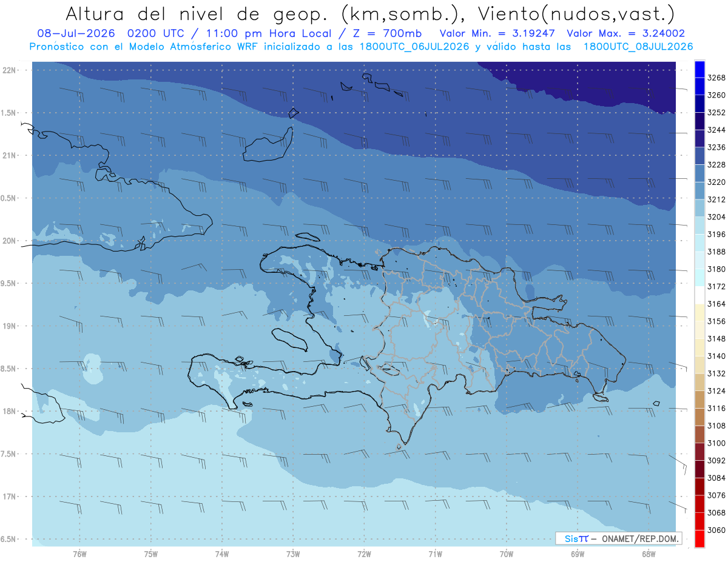Click the 'Valor Max. = 3.24002' text
728x562 pixels.
[625, 33]
